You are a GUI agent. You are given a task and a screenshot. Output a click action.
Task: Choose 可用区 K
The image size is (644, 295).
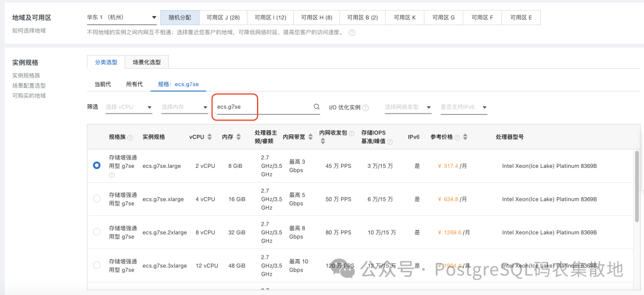[x=405, y=18]
